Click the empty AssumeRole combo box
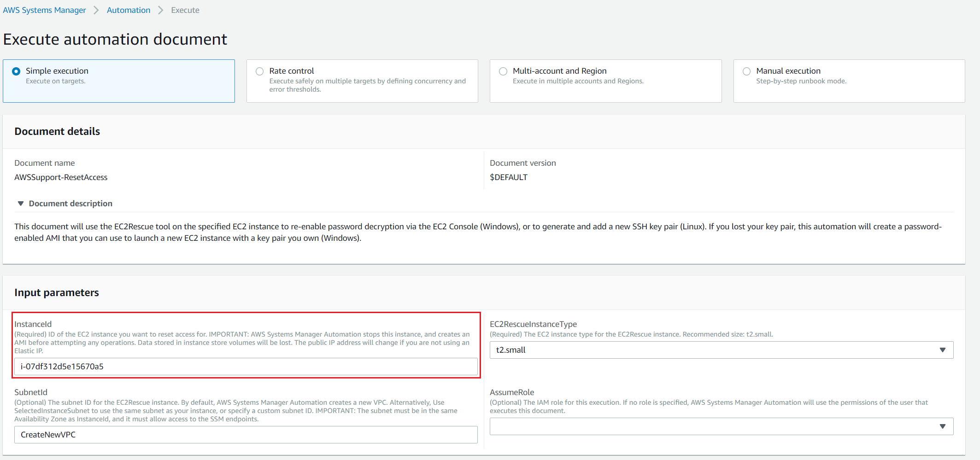This screenshot has width=980, height=460. click(x=714, y=426)
